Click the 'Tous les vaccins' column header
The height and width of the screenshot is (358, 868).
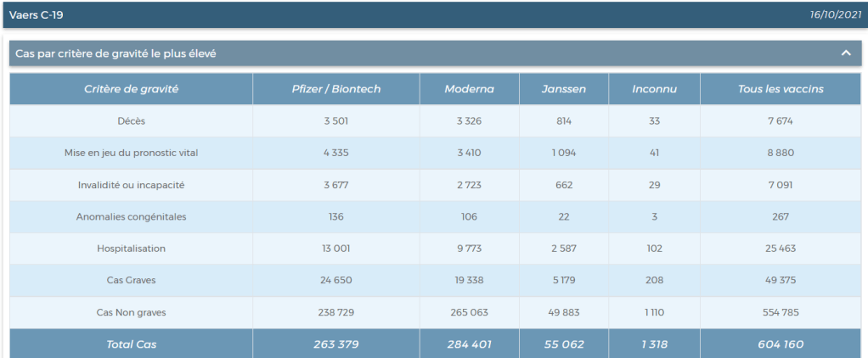pyautogui.click(x=780, y=89)
